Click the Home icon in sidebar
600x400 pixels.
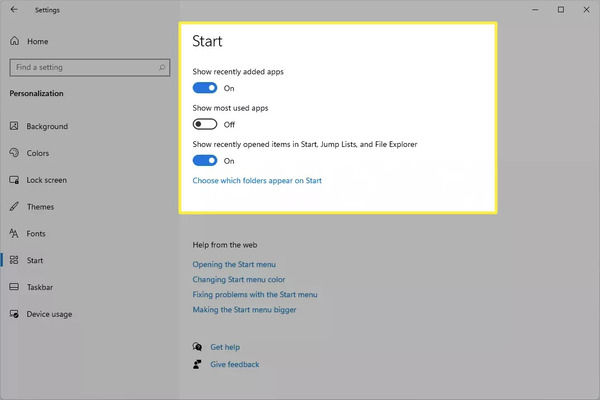point(15,41)
